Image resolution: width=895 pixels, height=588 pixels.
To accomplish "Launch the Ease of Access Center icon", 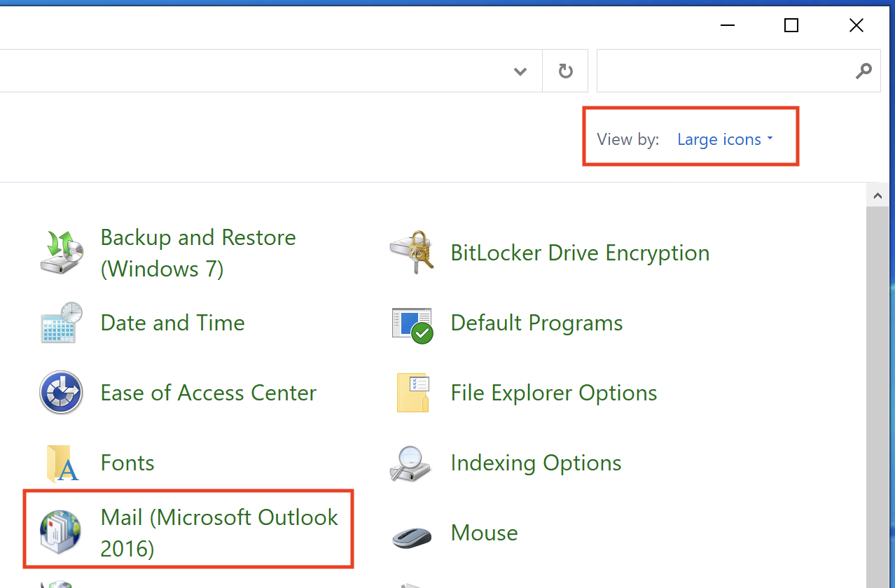I will [x=62, y=393].
